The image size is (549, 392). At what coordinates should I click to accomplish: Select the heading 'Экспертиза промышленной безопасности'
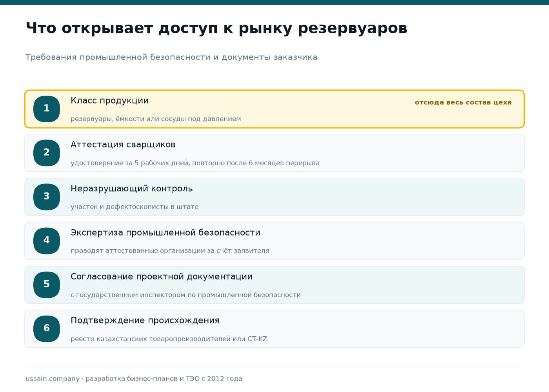165,233
